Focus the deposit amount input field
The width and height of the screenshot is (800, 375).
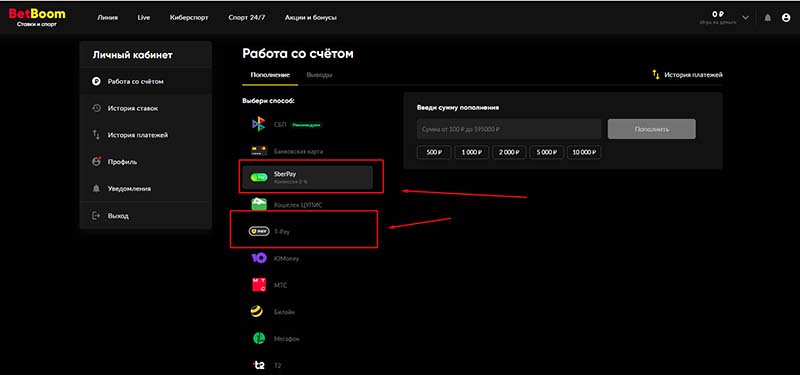[x=509, y=129]
